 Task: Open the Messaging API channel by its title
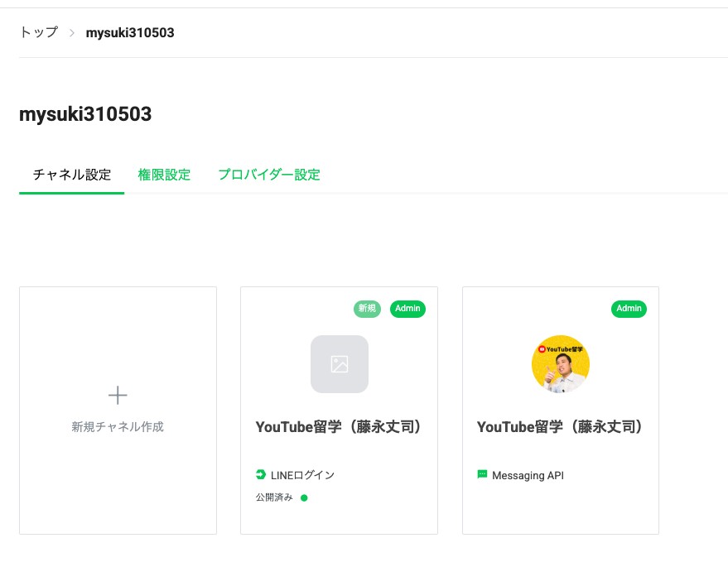tap(561, 427)
